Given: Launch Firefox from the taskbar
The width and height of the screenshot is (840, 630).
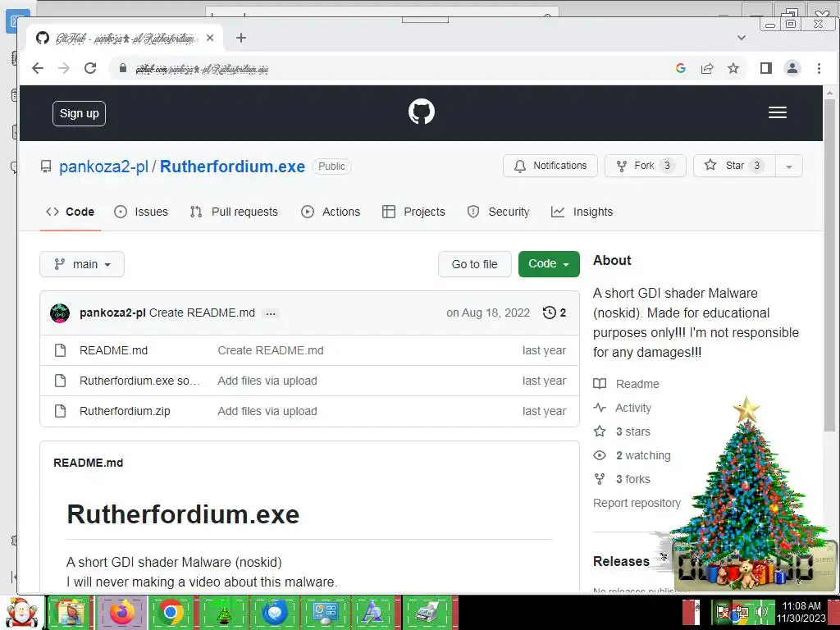Looking at the screenshot, I should coord(121,613).
